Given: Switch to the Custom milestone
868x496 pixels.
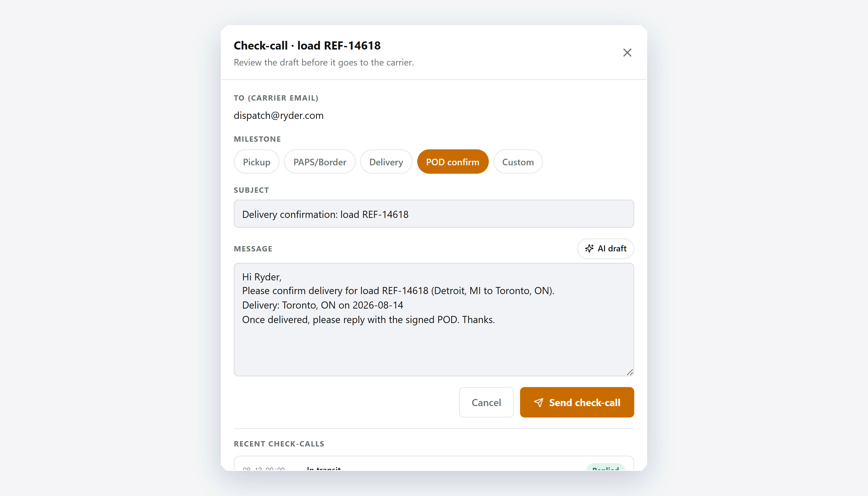Looking at the screenshot, I should 518,162.
